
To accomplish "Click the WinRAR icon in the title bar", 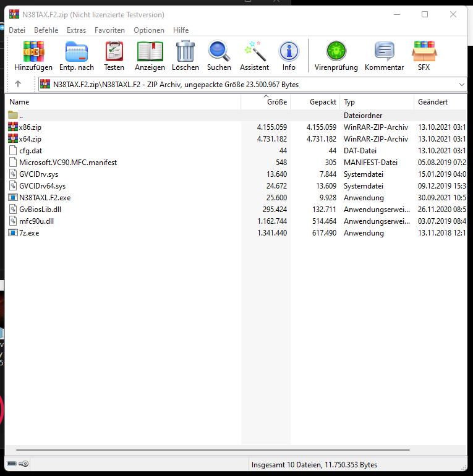I will point(14,14).
